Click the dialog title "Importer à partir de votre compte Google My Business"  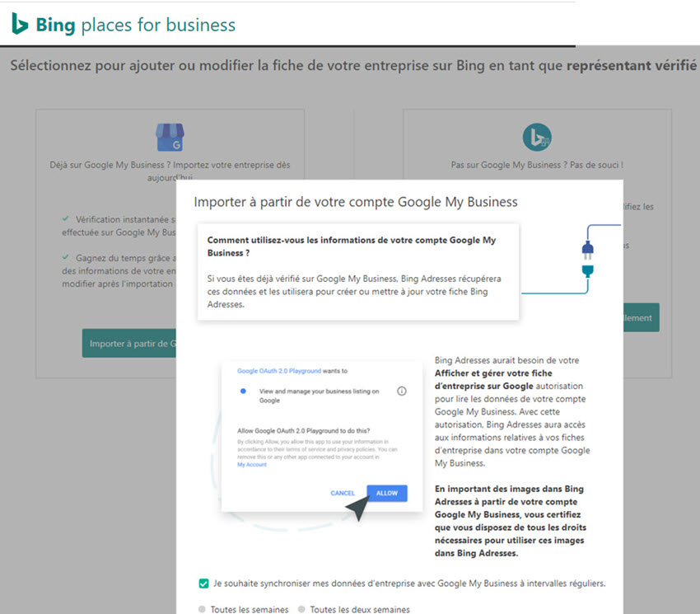pos(356,202)
